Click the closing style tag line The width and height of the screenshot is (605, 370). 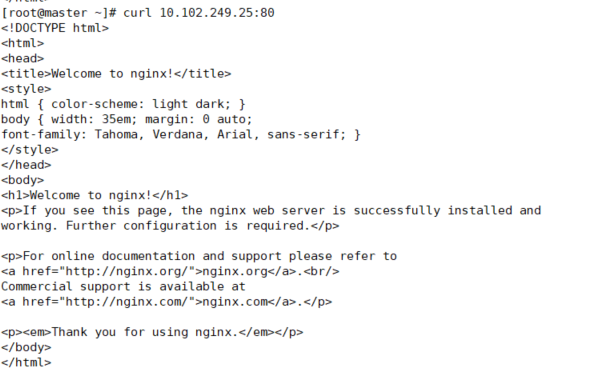tap(30, 150)
